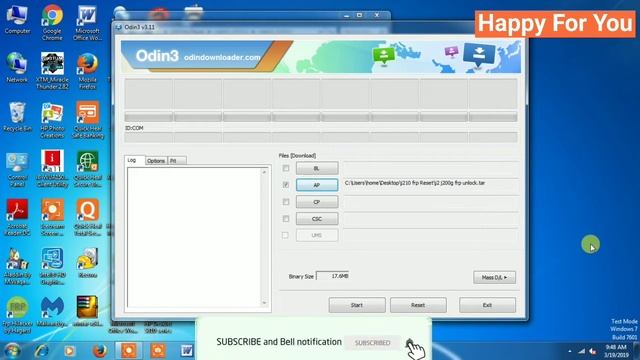Click the Start button in Odin

pos(357,305)
